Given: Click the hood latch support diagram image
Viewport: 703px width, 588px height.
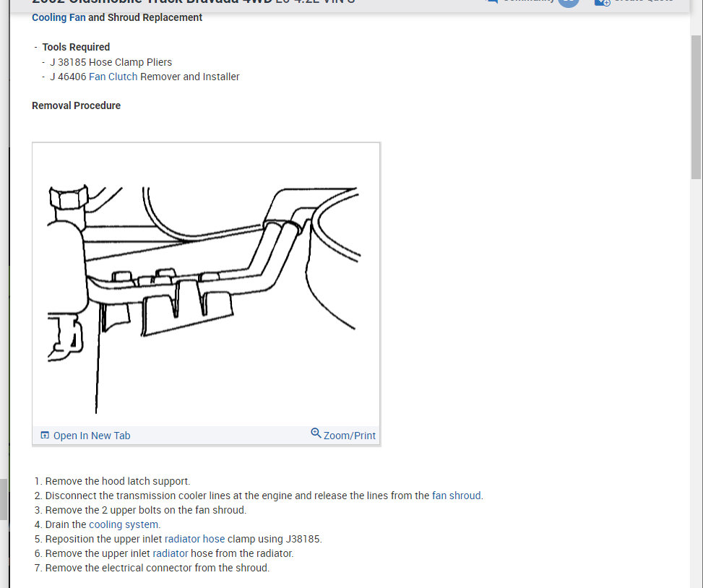Looking at the screenshot, I should pos(206,285).
